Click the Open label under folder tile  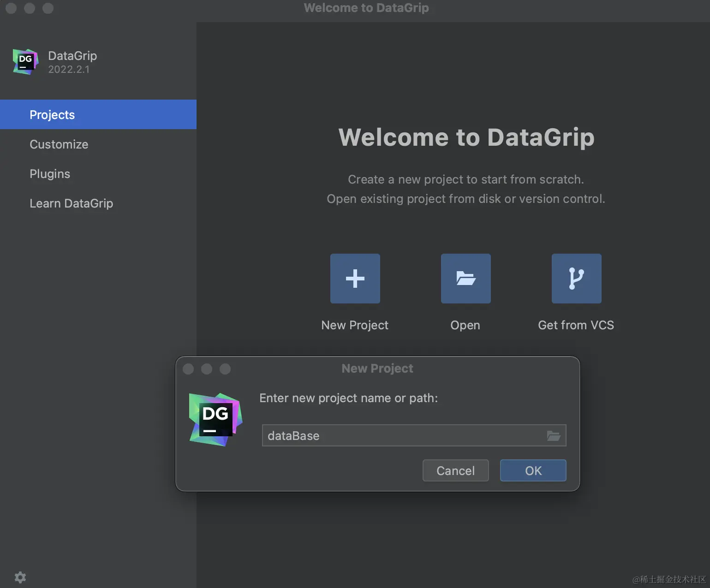pos(465,325)
